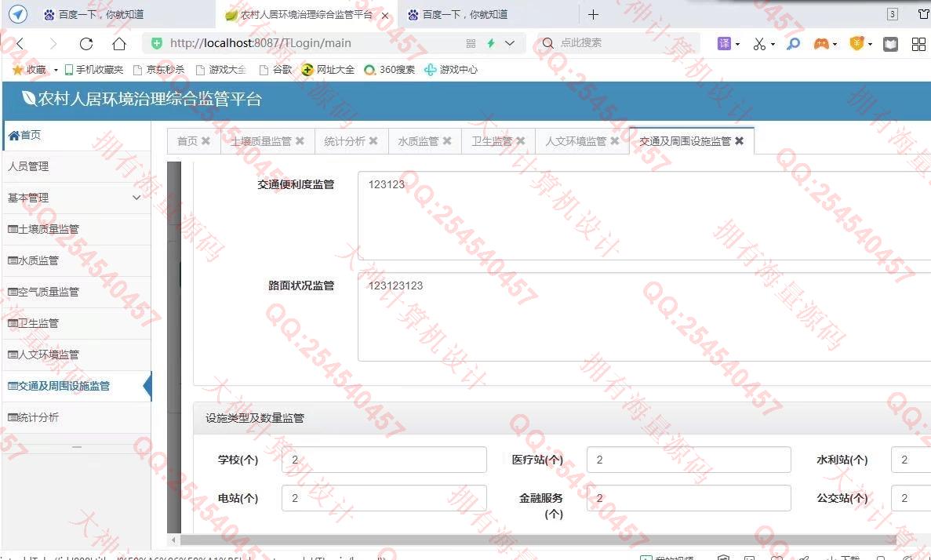
Task: Click the orange shield wallet icon
Action: pos(856,43)
